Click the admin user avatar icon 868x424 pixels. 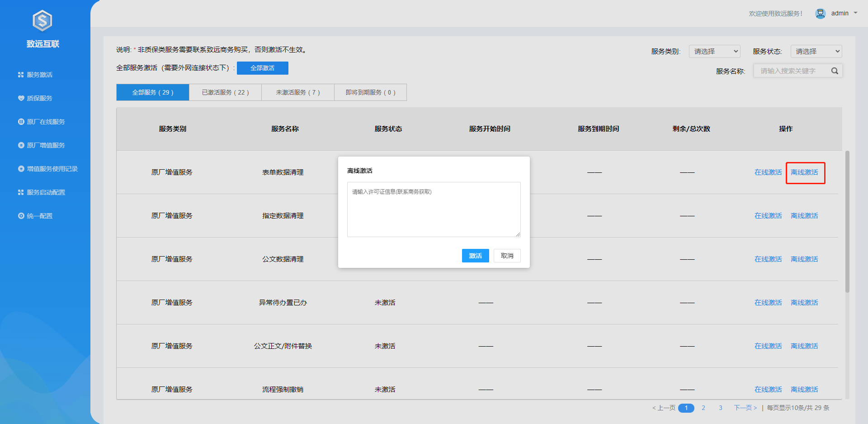coord(820,14)
